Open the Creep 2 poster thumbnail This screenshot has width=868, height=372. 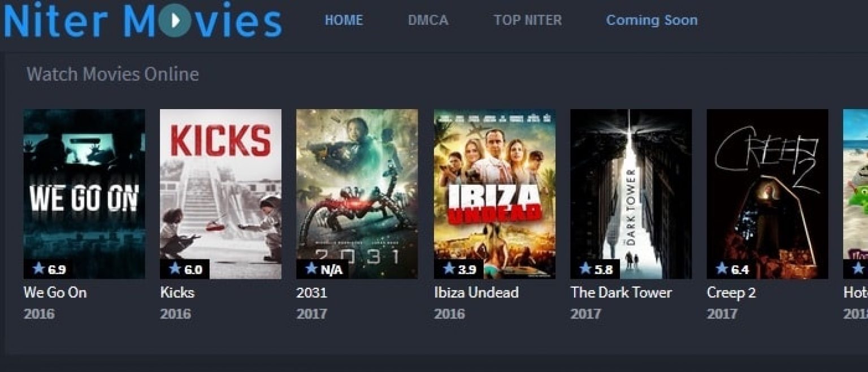point(767,194)
